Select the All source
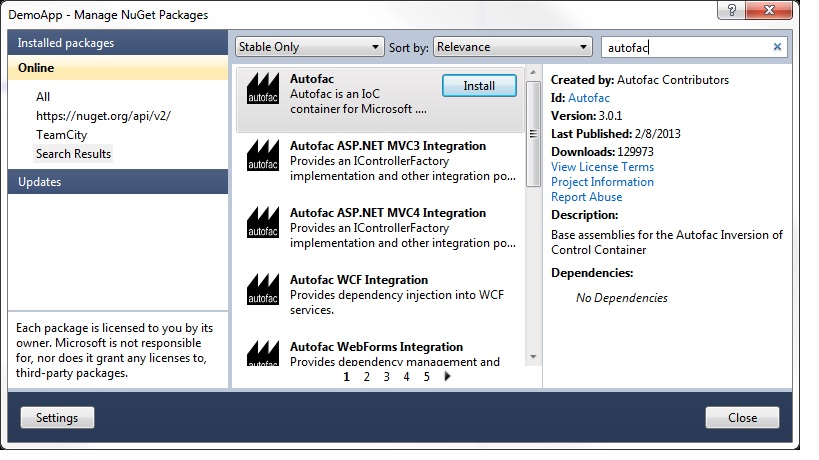819x460 pixels. pos(43,97)
